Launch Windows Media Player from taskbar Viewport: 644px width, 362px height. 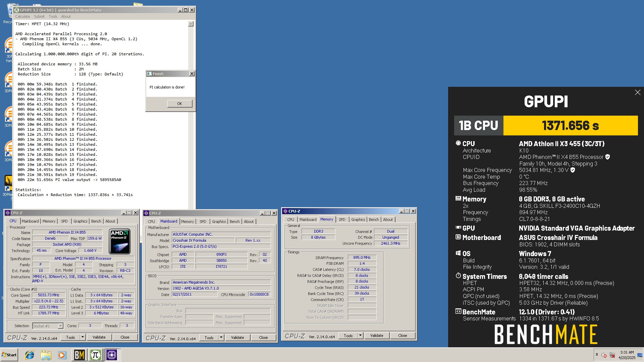pyautogui.click(x=62, y=355)
